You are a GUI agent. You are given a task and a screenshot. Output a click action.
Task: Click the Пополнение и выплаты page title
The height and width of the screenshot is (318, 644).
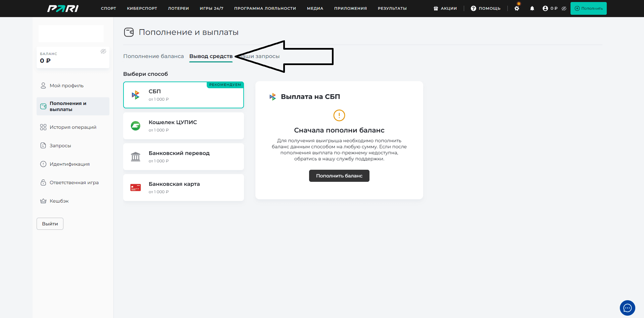coord(189,32)
